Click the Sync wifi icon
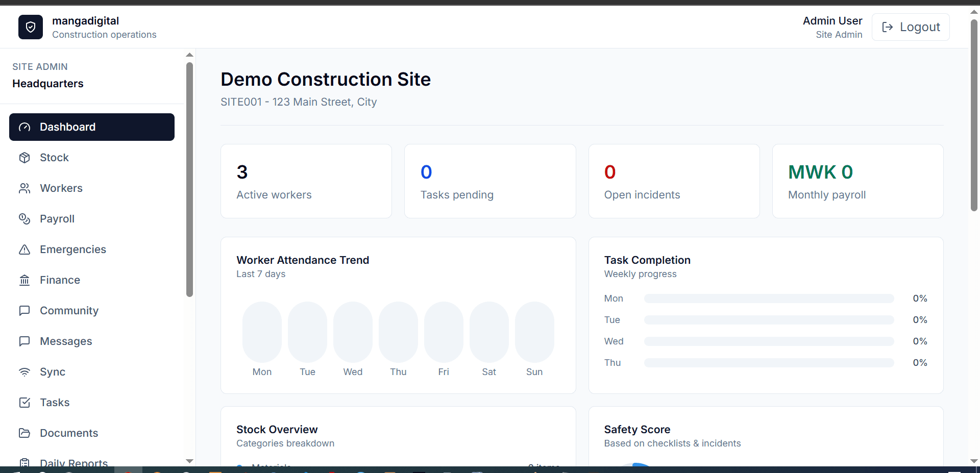 pyautogui.click(x=24, y=372)
